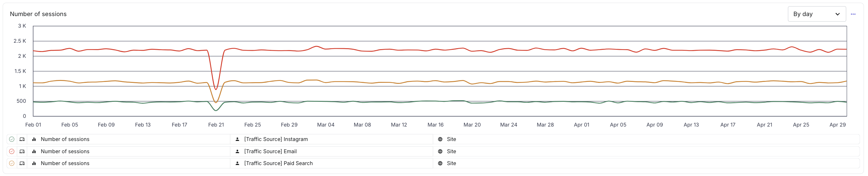Click the Feb 21 x-axis date label
This screenshot has width=868, height=176.
tap(216, 125)
